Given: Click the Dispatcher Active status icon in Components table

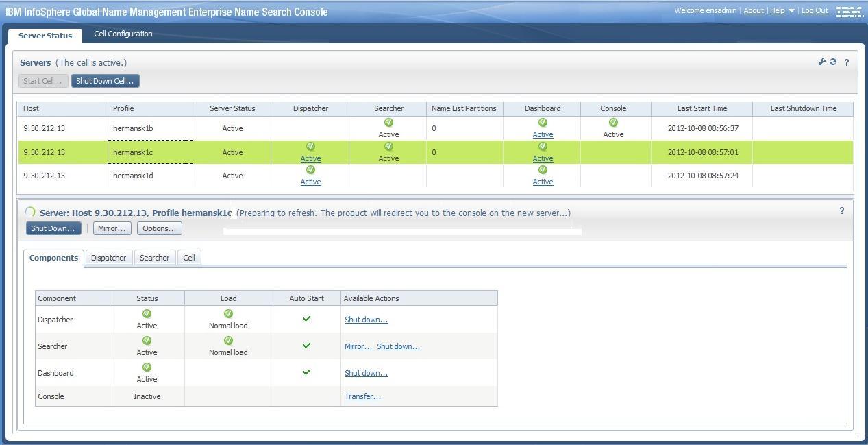Looking at the screenshot, I should pyautogui.click(x=146, y=313).
